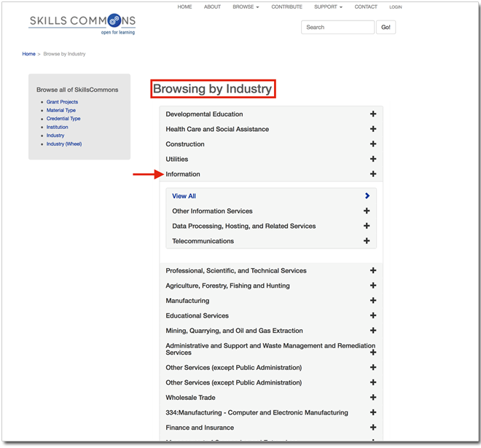The image size is (481, 448).
Task: Expand Other Information Services plus icon
Action: (367, 211)
